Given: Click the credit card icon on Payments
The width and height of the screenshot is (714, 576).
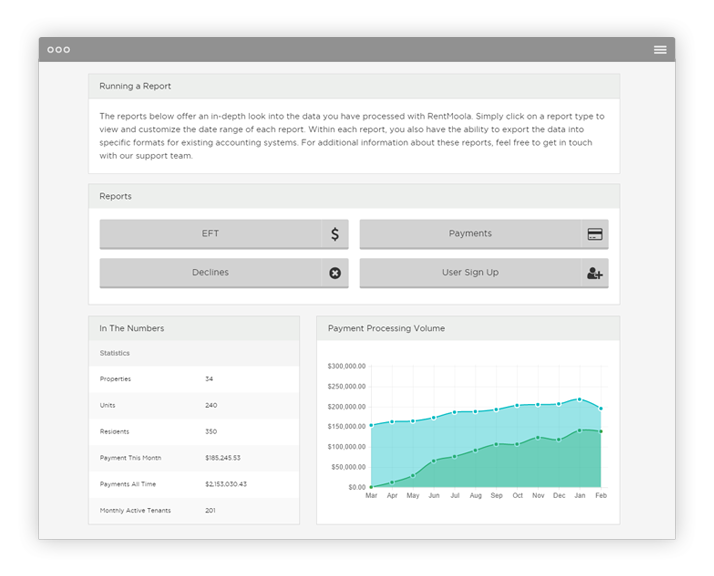Looking at the screenshot, I should click(595, 234).
